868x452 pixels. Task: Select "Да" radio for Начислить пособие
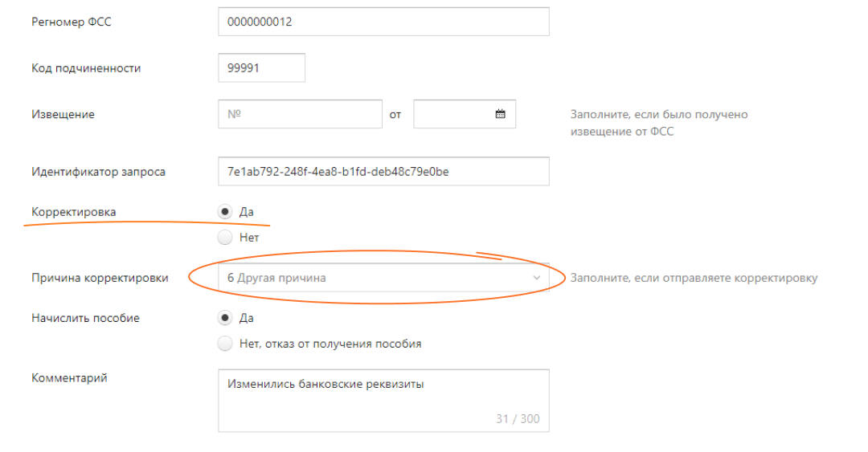(225, 318)
